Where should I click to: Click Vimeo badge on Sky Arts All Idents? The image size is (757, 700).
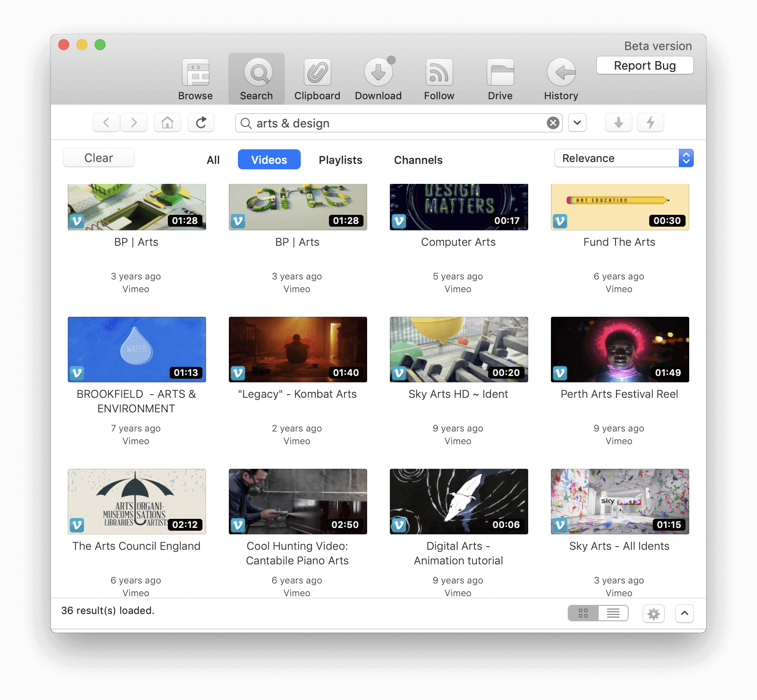[x=560, y=525]
